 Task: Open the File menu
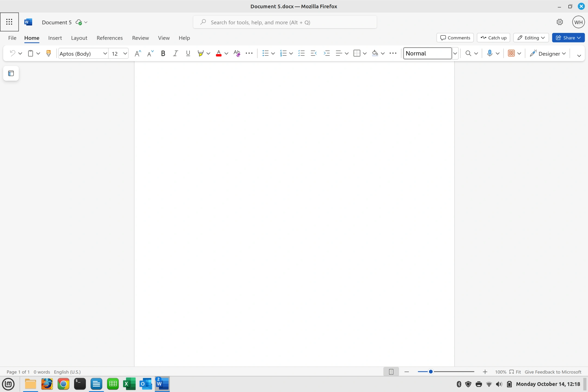tap(12, 38)
